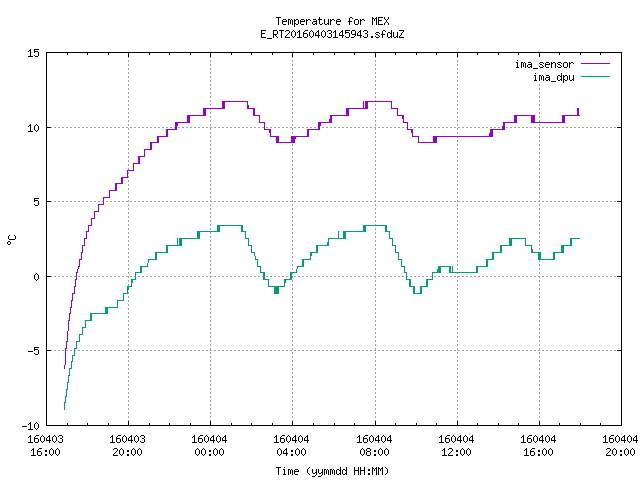Click the x-axis tick '160404 20:00'
Image resolution: width=640 pixels, height=480 pixels.
(x=620, y=446)
